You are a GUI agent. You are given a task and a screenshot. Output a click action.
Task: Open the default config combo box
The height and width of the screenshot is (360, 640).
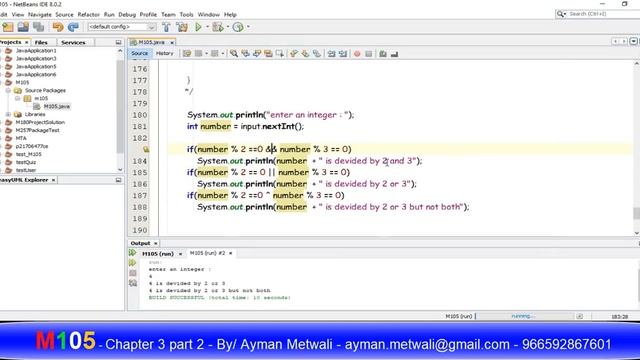pyautogui.click(x=122, y=27)
